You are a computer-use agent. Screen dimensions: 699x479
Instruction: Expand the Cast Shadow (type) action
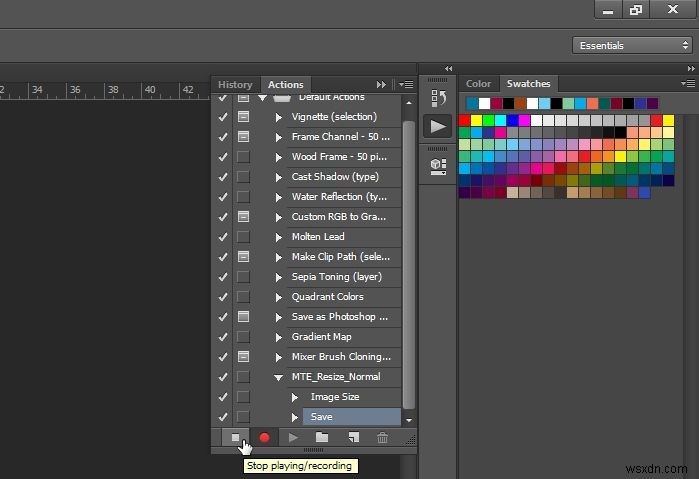point(279,178)
